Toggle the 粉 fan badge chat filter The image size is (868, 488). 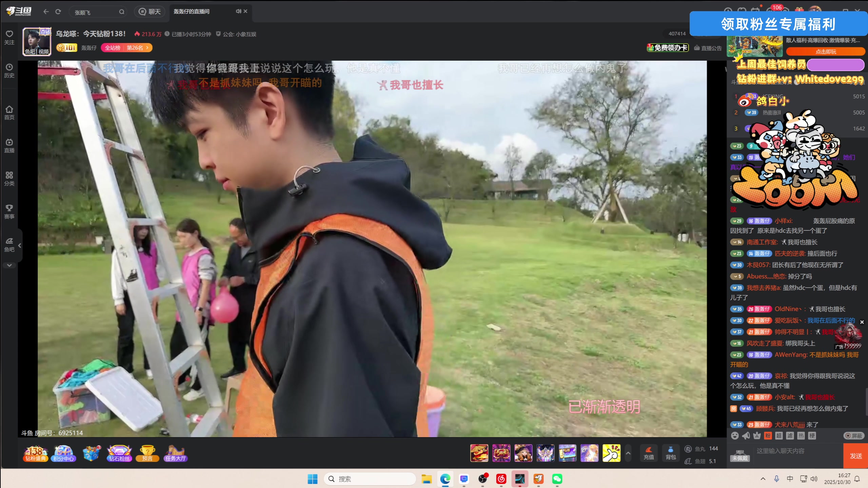(768, 436)
